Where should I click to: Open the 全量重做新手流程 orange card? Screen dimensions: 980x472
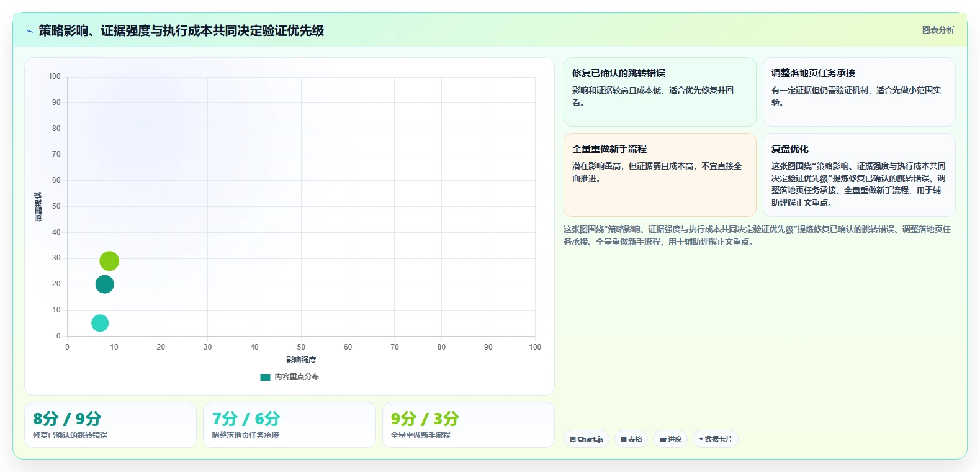click(x=660, y=175)
